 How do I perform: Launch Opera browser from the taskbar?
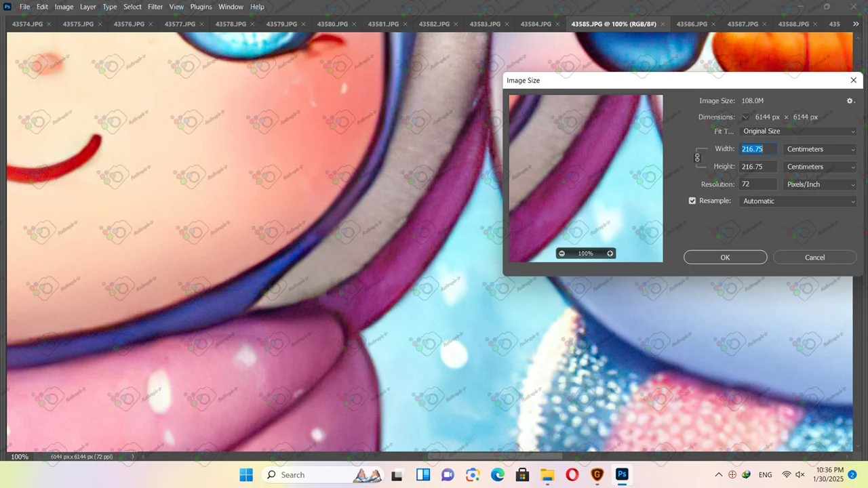coord(572,474)
